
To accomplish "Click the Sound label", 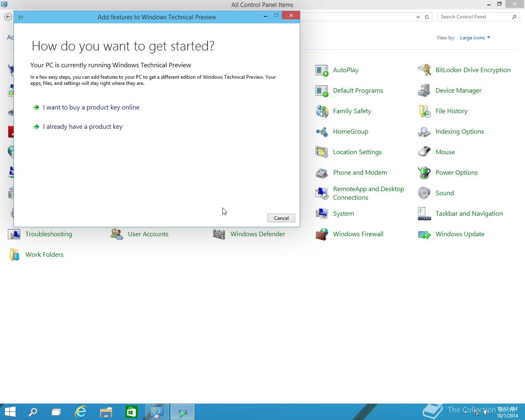I will [445, 193].
